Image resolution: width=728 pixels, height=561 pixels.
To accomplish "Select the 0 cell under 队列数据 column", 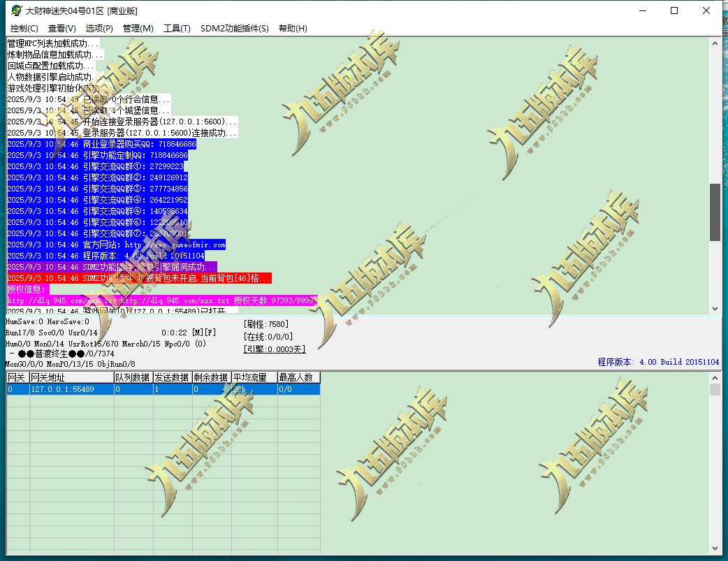I will point(133,389).
